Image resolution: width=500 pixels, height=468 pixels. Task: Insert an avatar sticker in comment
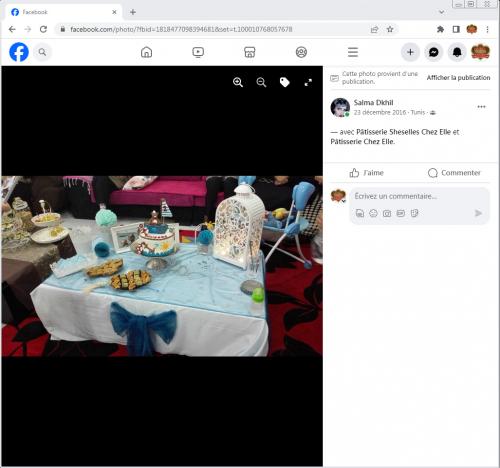(x=360, y=213)
